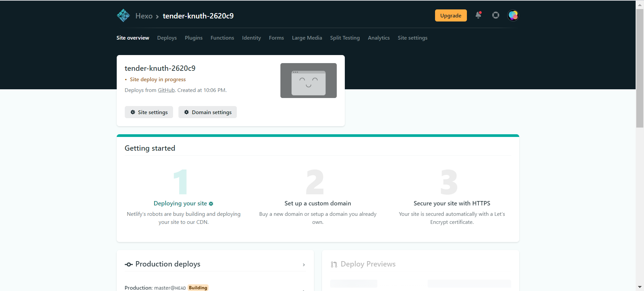Follow the GitHub repository link
The width and height of the screenshot is (644, 291).
(x=166, y=90)
